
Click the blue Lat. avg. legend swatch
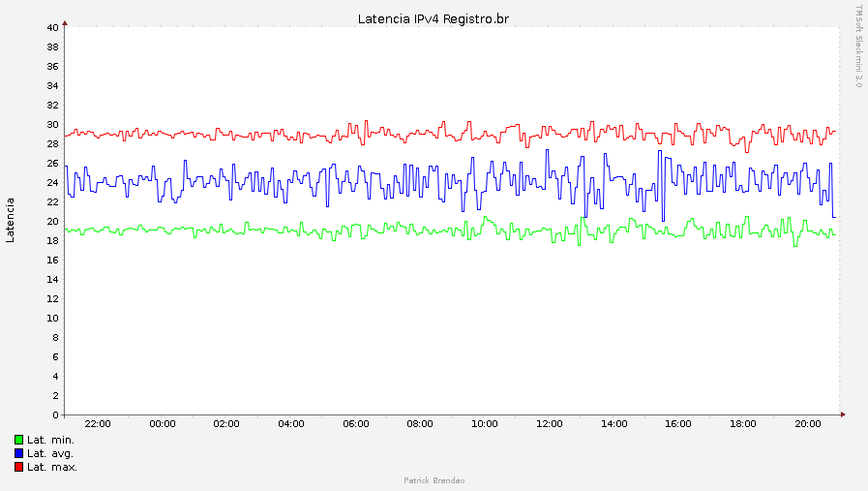[x=18, y=453]
